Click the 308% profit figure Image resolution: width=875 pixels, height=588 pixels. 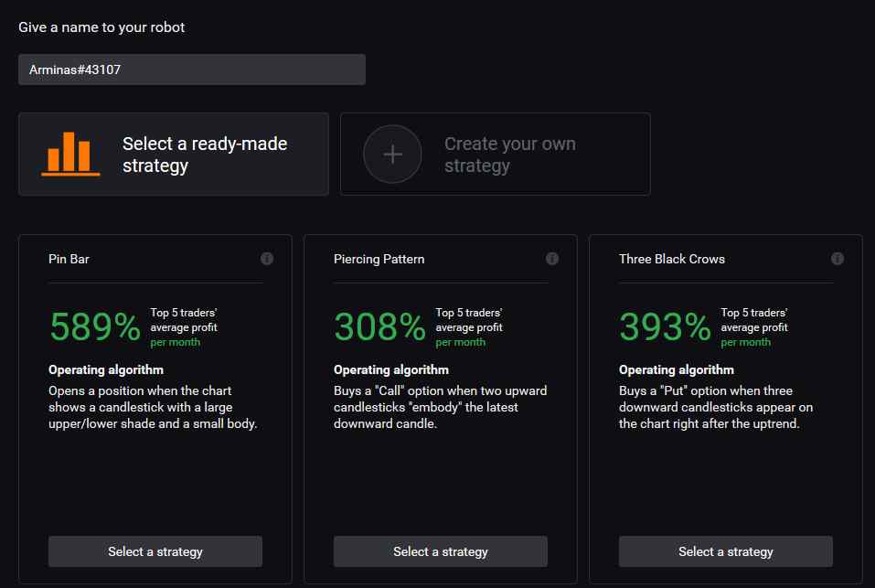coord(380,326)
